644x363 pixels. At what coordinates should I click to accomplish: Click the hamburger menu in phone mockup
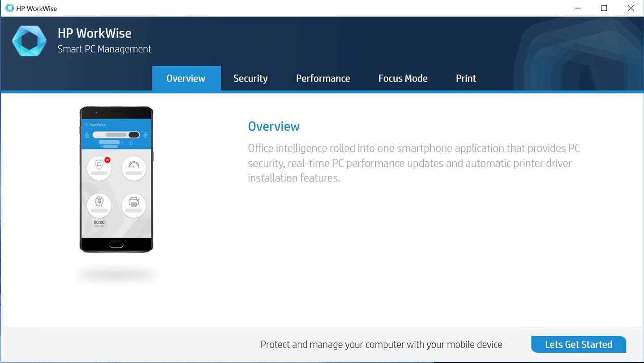coord(86,125)
